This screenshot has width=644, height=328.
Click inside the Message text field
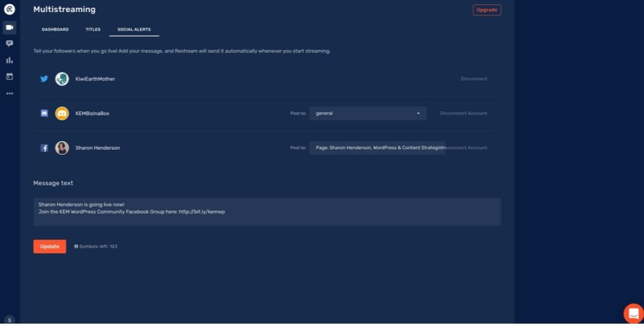click(x=267, y=212)
